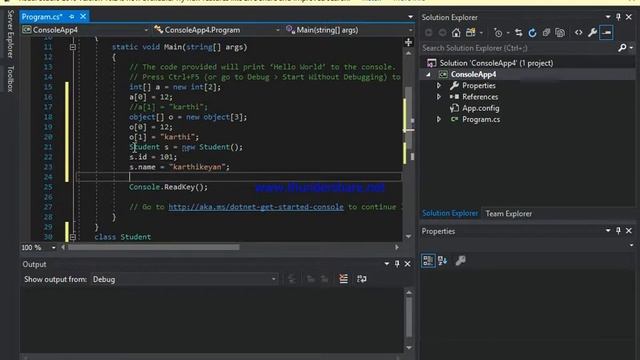The height and width of the screenshot is (360, 640).
Task: Click the View Code icon in Solution Explorer
Action: [578, 33]
